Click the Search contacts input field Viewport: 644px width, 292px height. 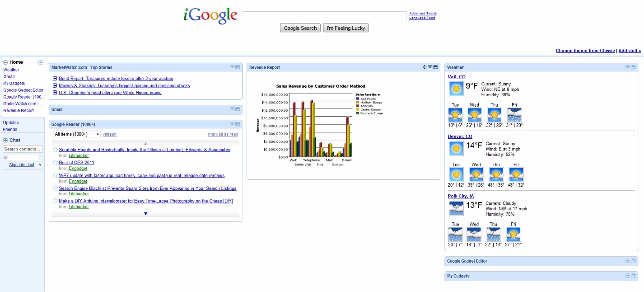click(23, 149)
